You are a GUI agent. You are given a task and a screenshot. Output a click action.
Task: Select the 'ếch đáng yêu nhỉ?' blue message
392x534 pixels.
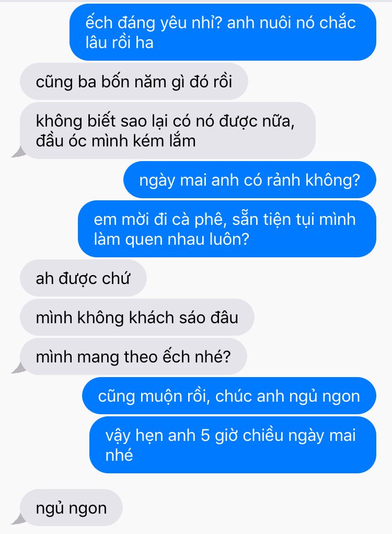pos(223,32)
